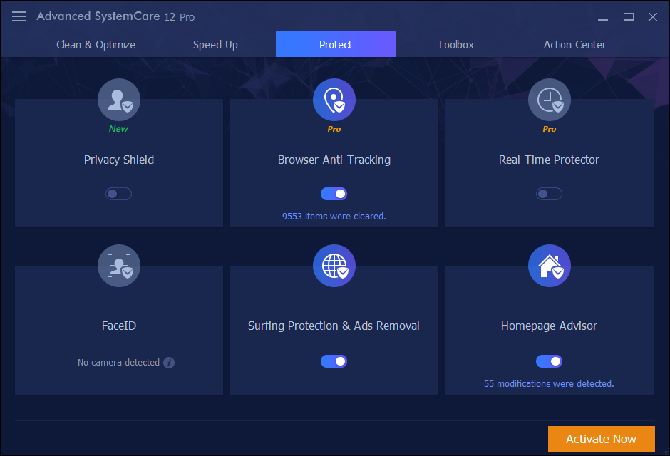Click the Activate Now button
The height and width of the screenshot is (456, 670).
pyautogui.click(x=601, y=439)
